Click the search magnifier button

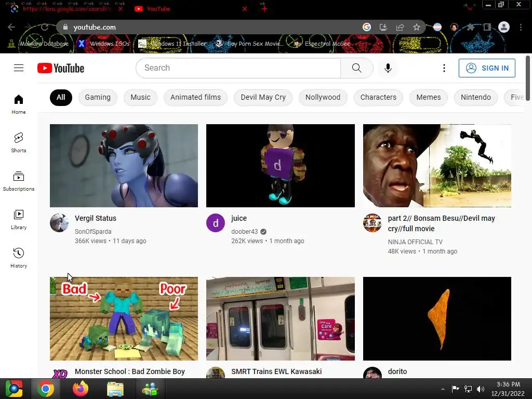[356, 68]
